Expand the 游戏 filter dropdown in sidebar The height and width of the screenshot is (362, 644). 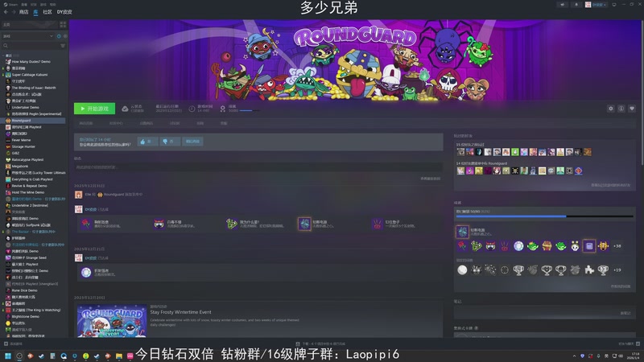[x=28, y=36]
